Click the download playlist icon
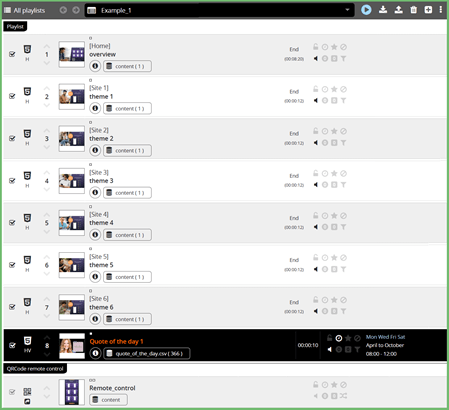This screenshot has height=410, width=449. click(x=383, y=10)
